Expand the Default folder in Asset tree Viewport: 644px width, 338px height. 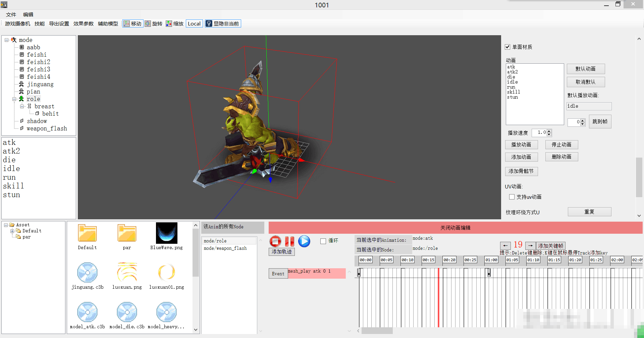(12, 231)
